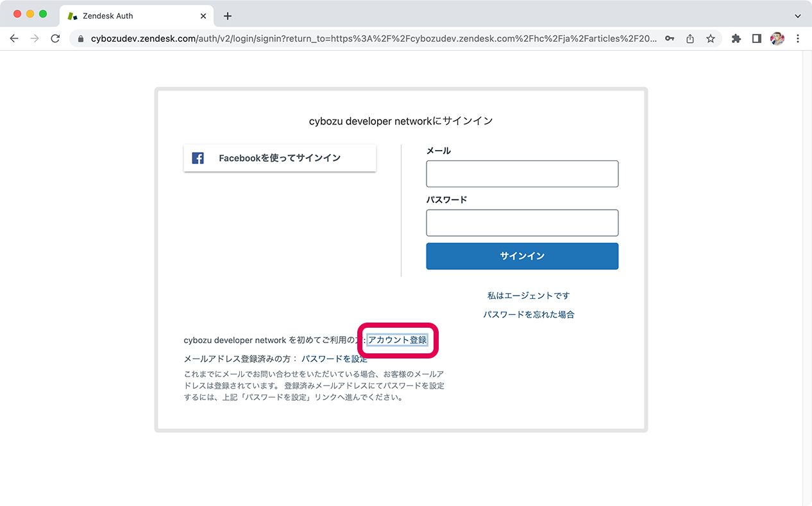Viewport: 812px width, 506px height.
Task: Reload the page with the refresh icon
Action: click(x=55, y=38)
